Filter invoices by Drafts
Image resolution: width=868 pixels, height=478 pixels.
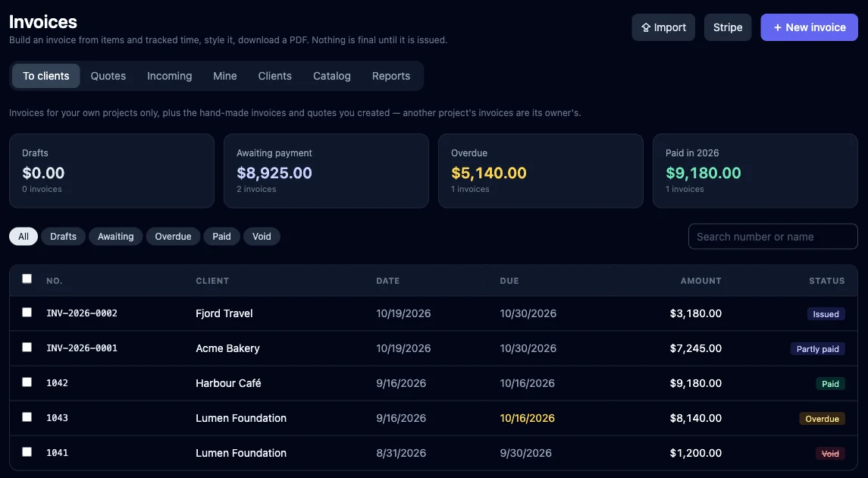pos(63,237)
